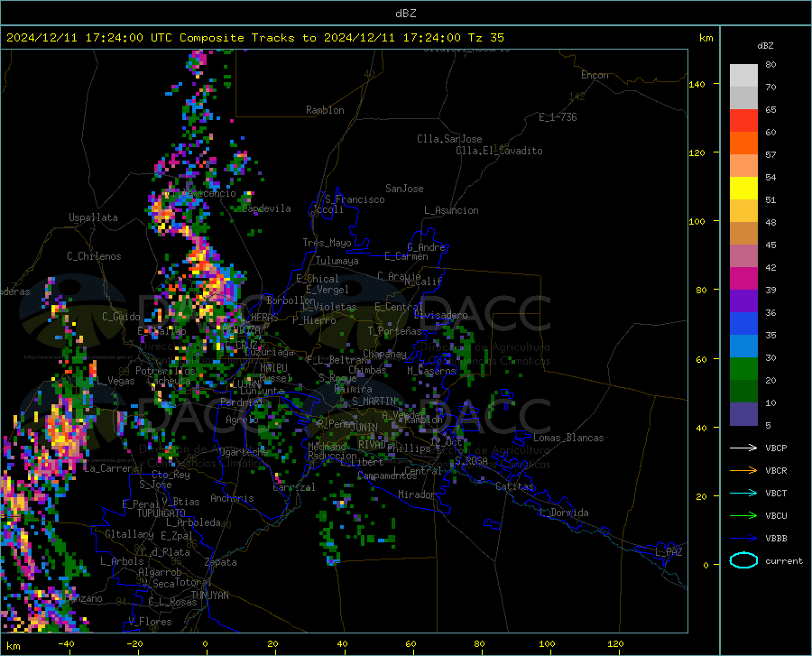This screenshot has height=656, width=812.
Task: Click the 'E_Carmen' map label
Action: pos(406,256)
